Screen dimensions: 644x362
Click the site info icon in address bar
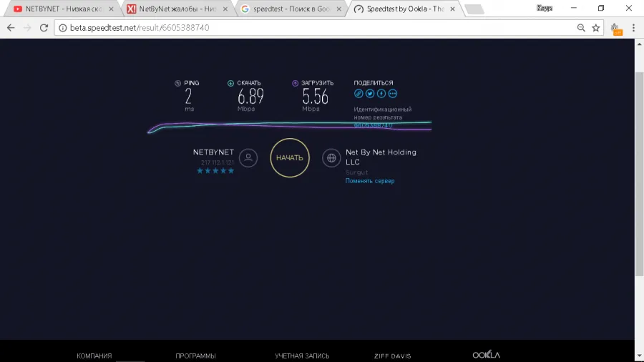coord(62,28)
